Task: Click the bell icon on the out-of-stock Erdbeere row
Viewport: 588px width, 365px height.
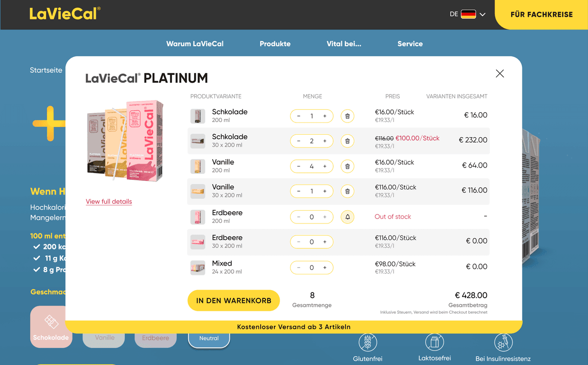Action: (347, 217)
